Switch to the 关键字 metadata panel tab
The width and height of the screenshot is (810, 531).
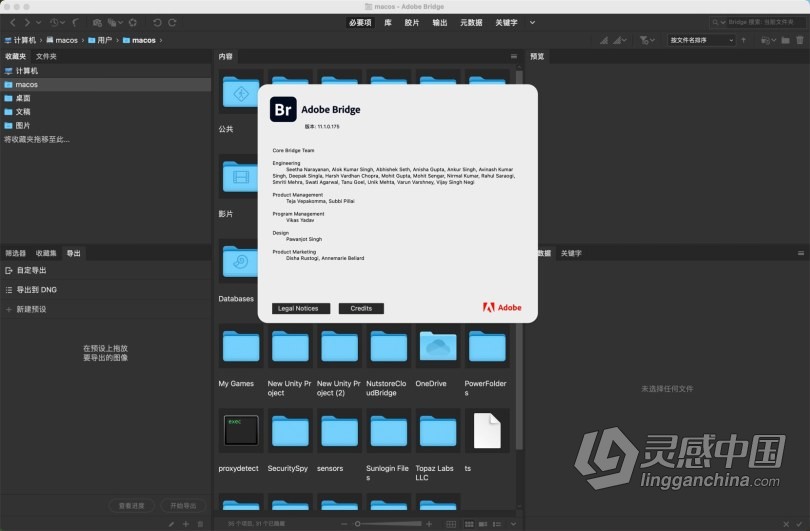click(x=571, y=253)
